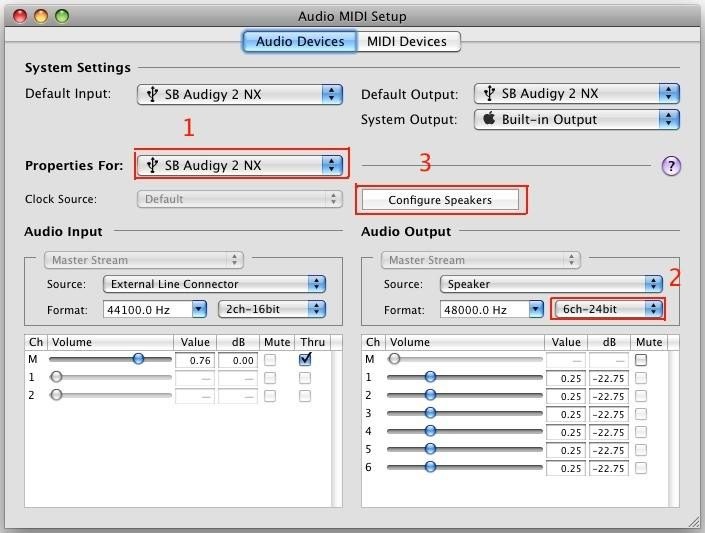
Task: Click the yellow minimize window button
Action: 41,16
